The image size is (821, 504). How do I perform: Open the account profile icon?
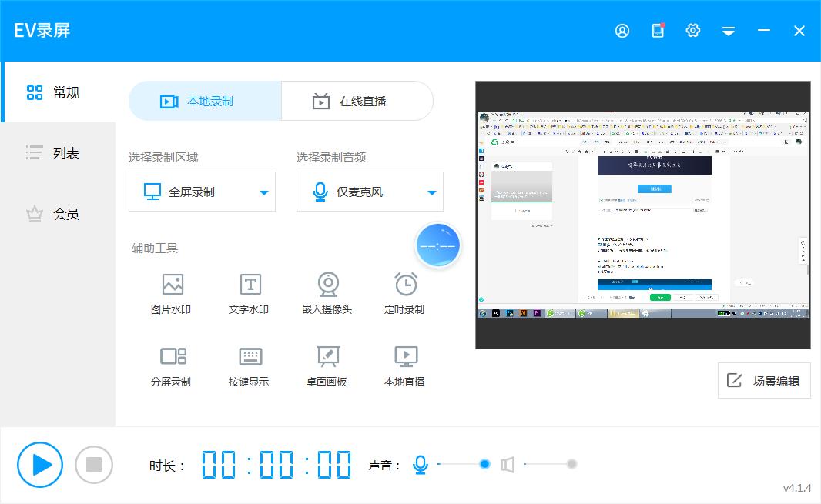click(622, 30)
